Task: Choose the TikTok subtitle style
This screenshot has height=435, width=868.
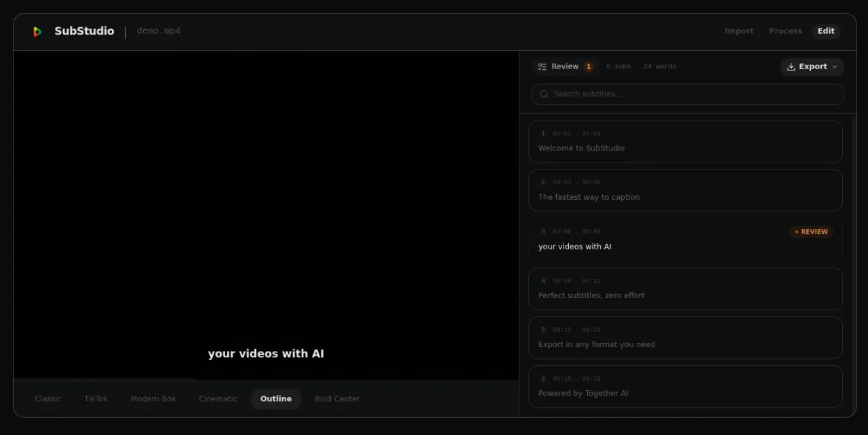Action: (x=96, y=399)
